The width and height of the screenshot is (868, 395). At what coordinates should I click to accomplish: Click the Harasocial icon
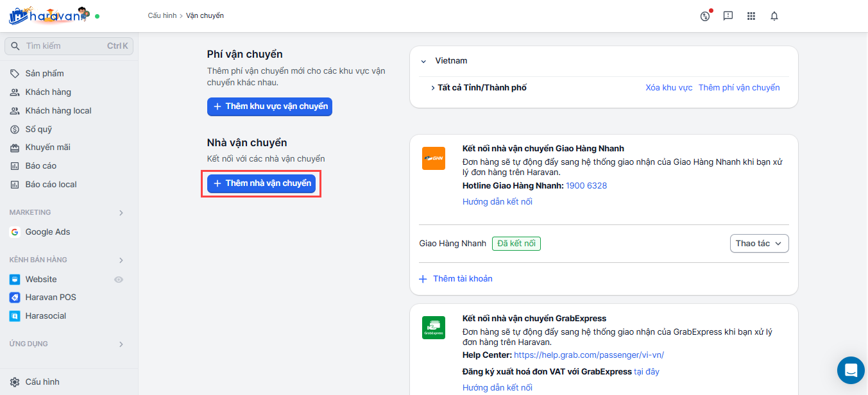15,316
